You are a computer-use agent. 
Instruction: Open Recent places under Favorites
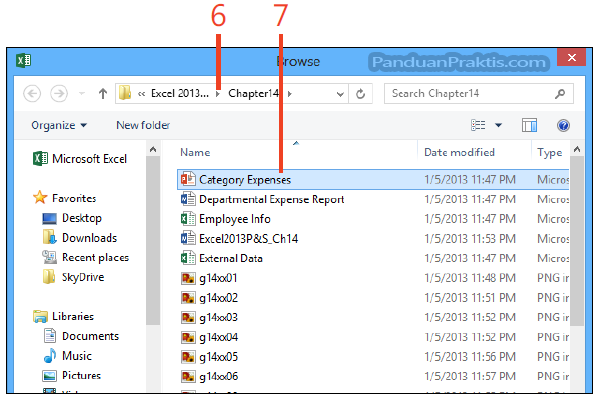pyautogui.click(x=86, y=258)
